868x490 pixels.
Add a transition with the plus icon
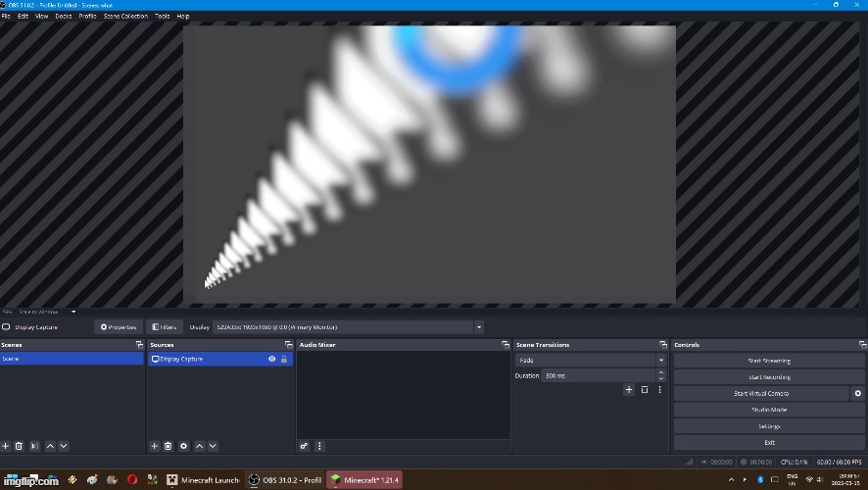tap(629, 390)
